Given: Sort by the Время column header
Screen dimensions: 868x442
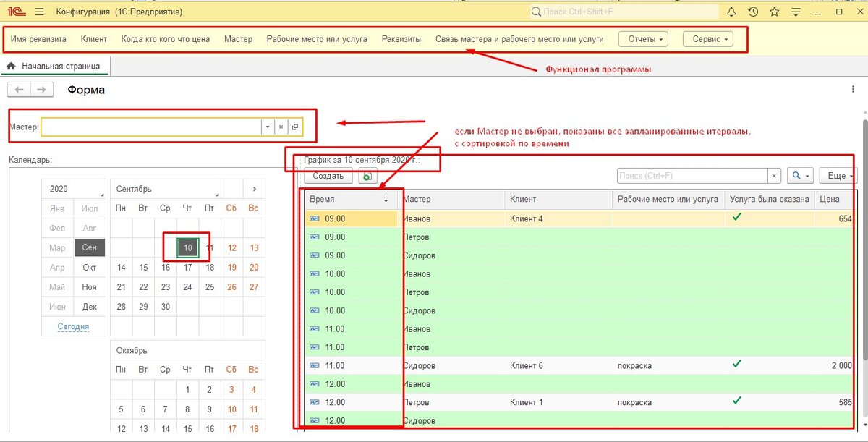Looking at the screenshot, I should (x=350, y=199).
